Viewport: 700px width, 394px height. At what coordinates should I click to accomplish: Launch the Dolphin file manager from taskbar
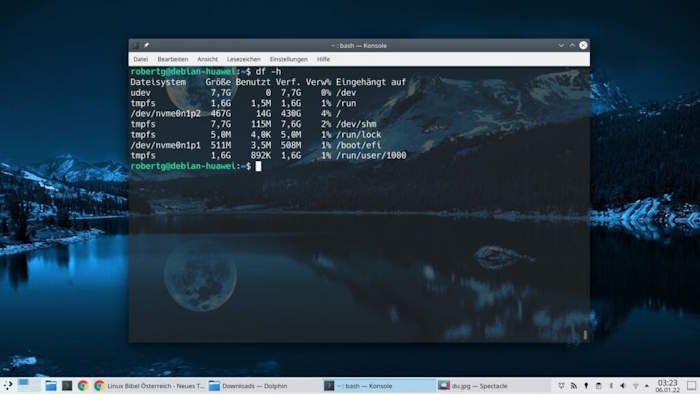(51, 386)
